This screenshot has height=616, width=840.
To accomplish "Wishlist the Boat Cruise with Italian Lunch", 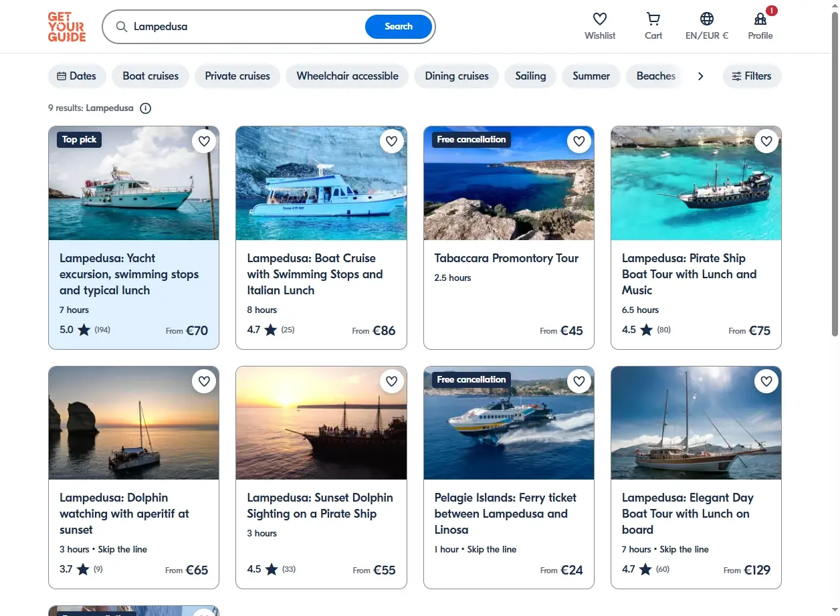I will 392,141.
